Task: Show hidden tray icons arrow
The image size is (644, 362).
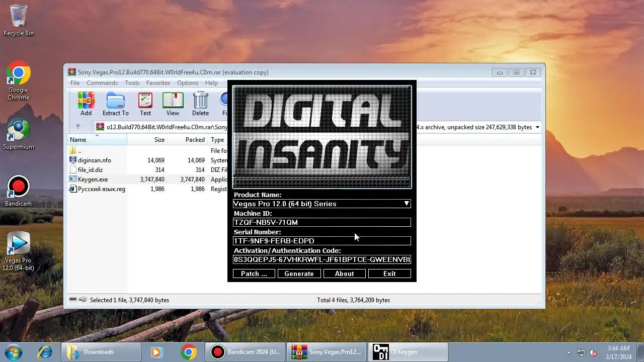Action: tap(569, 352)
